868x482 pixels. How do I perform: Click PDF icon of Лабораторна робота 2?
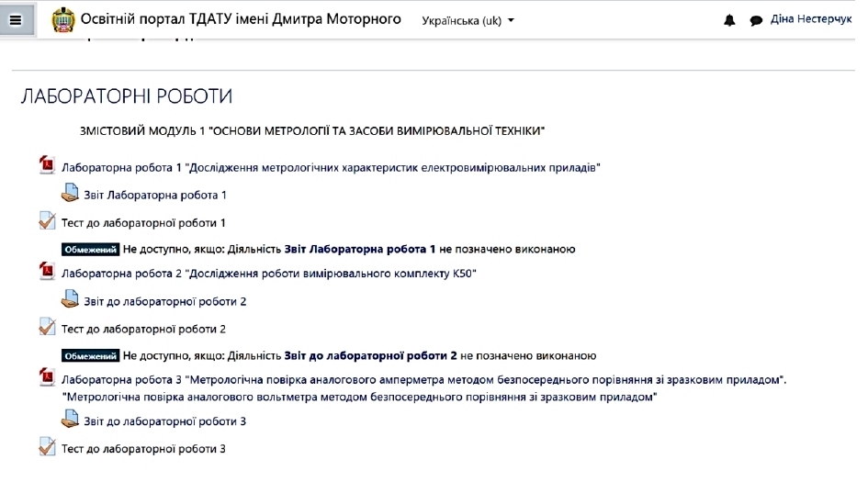coord(47,271)
